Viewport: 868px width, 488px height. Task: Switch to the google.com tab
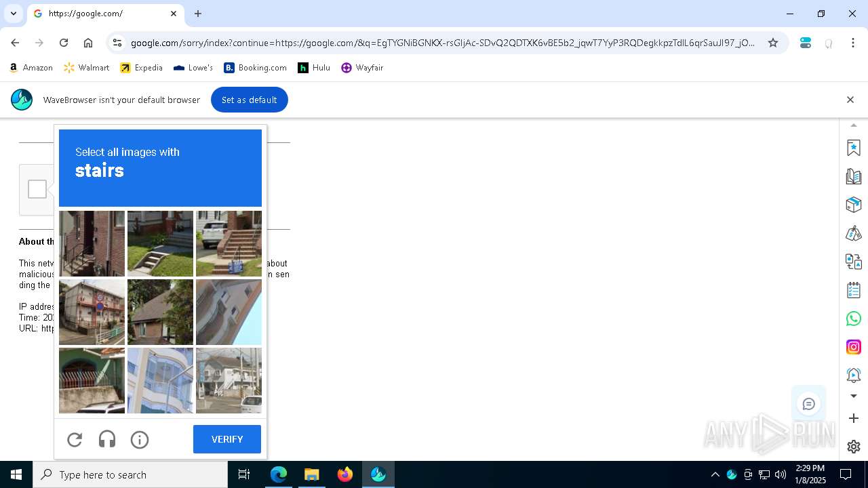(x=105, y=14)
